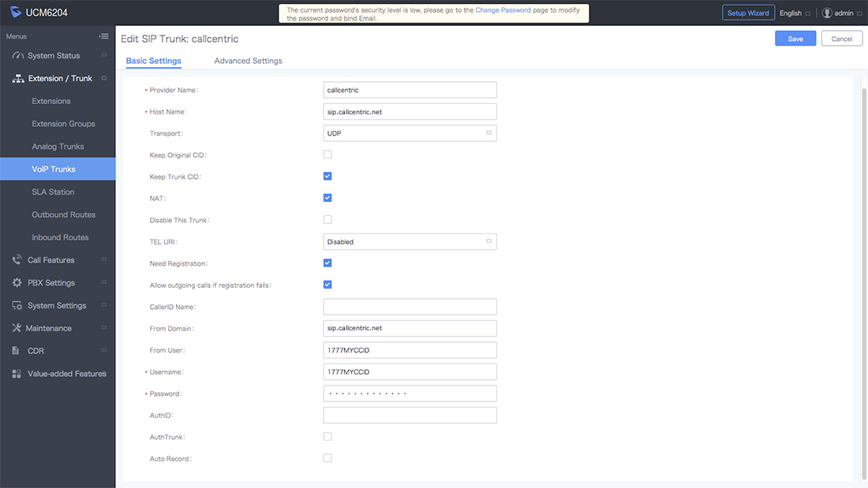This screenshot has height=488, width=868.
Task: Expand the Maintenance menu arrow
Action: [103, 327]
